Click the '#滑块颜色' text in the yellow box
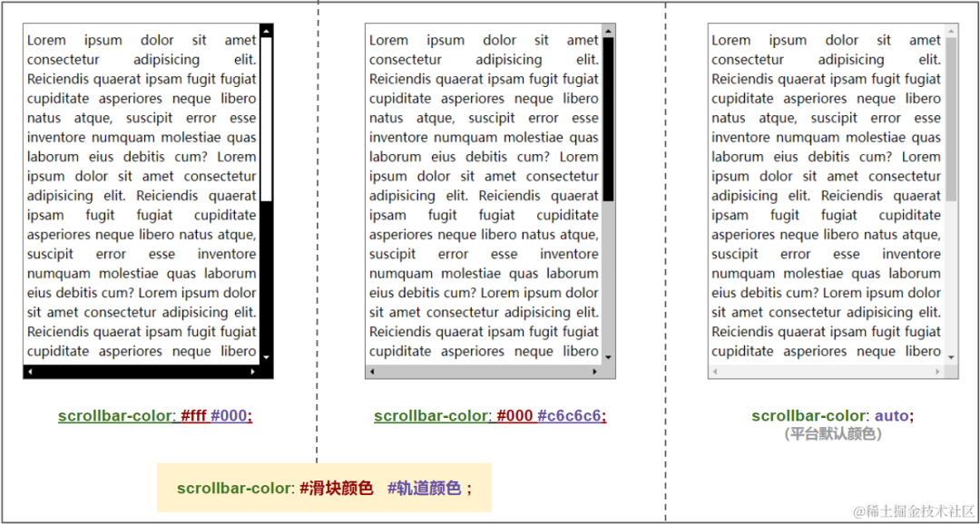Viewport: 980px width, 524px height. [337, 488]
